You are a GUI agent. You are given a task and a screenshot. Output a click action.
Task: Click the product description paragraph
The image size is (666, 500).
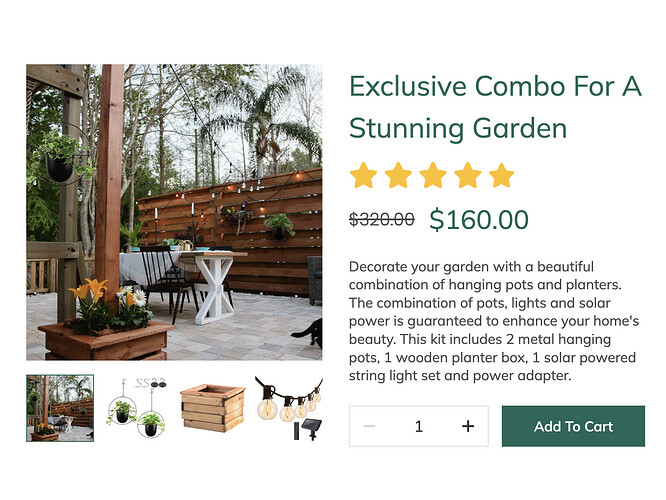tap(494, 321)
